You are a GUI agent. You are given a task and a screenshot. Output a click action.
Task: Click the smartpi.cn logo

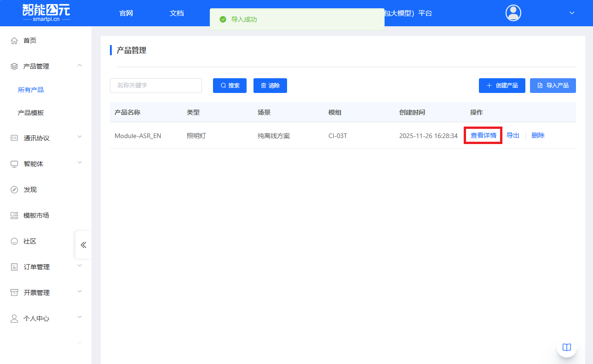[46, 13]
